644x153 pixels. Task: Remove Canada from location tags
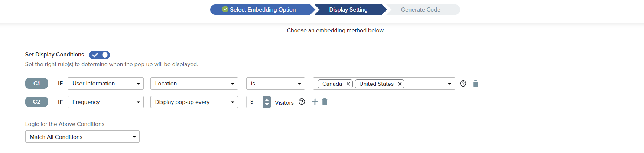coord(348,84)
